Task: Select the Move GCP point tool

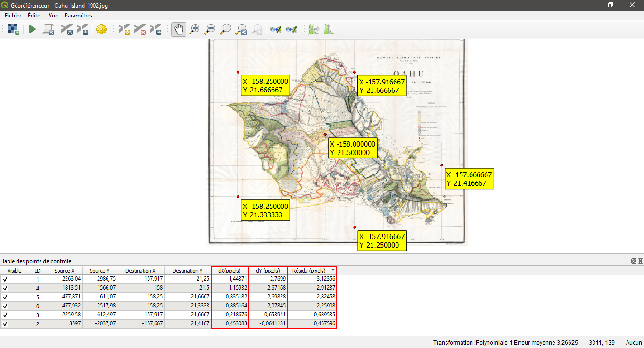Action: (x=156, y=29)
